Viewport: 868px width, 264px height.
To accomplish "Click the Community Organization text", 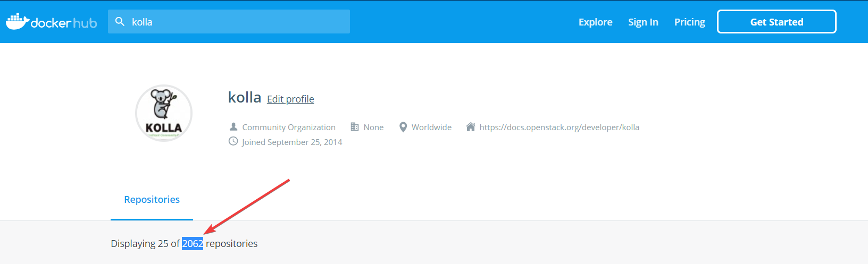I will coord(289,127).
